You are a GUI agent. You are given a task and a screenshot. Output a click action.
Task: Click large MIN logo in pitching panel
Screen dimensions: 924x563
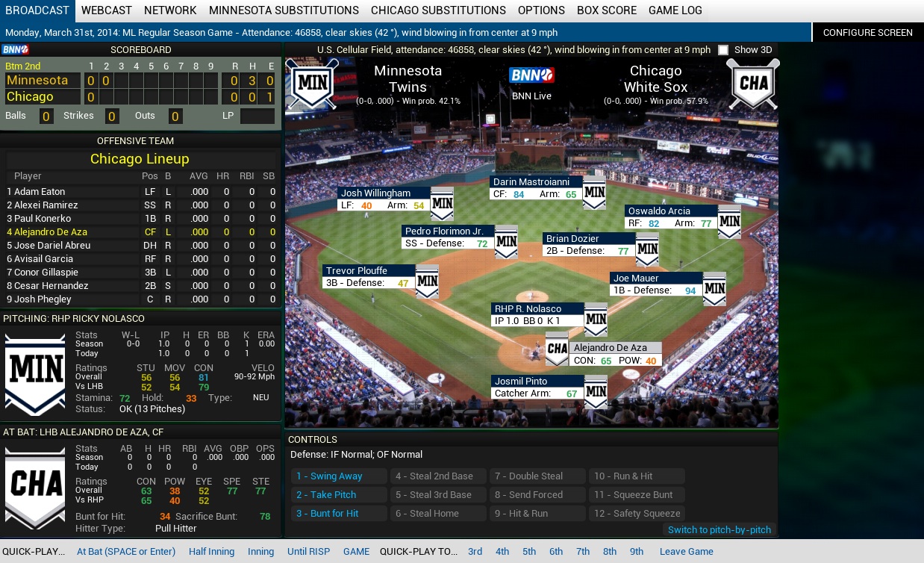coord(35,375)
